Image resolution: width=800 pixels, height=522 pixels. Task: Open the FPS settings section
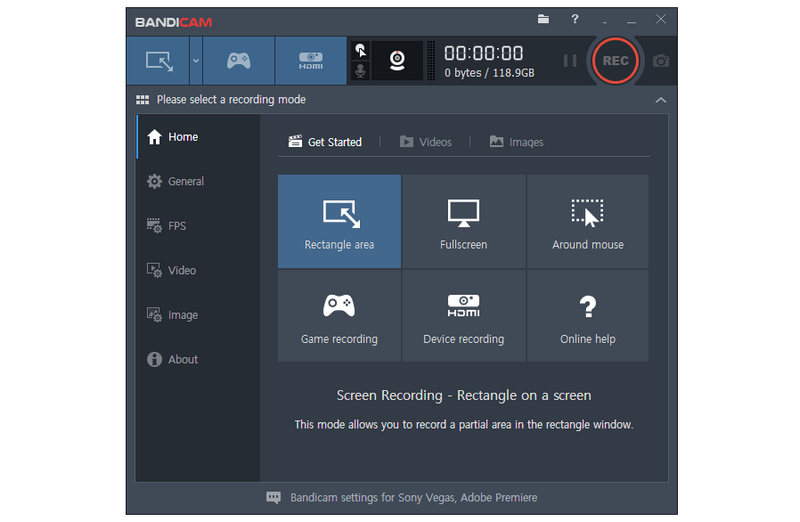(198, 226)
